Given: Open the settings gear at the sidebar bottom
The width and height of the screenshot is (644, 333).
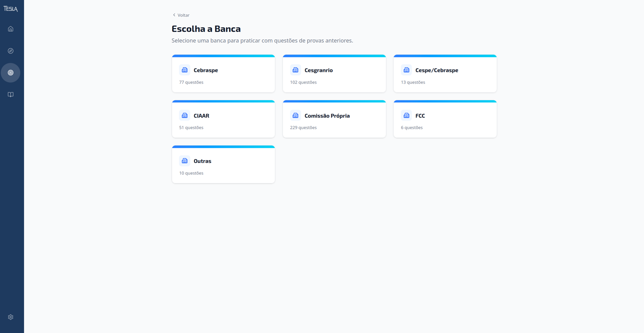Looking at the screenshot, I should point(10,316).
